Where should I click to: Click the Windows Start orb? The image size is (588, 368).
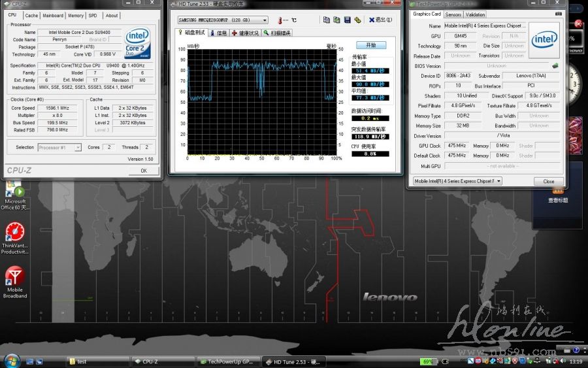pyautogui.click(x=11, y=361)
